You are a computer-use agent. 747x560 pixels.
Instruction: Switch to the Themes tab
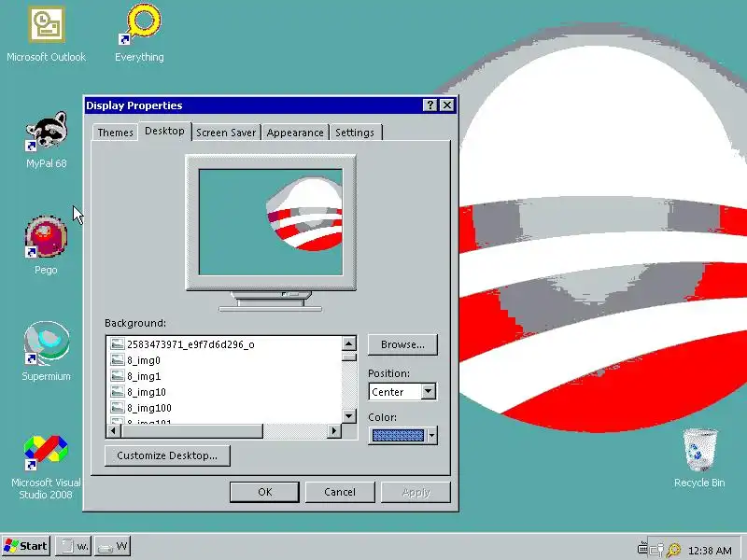pyautogui.click(x=115, y=133)
